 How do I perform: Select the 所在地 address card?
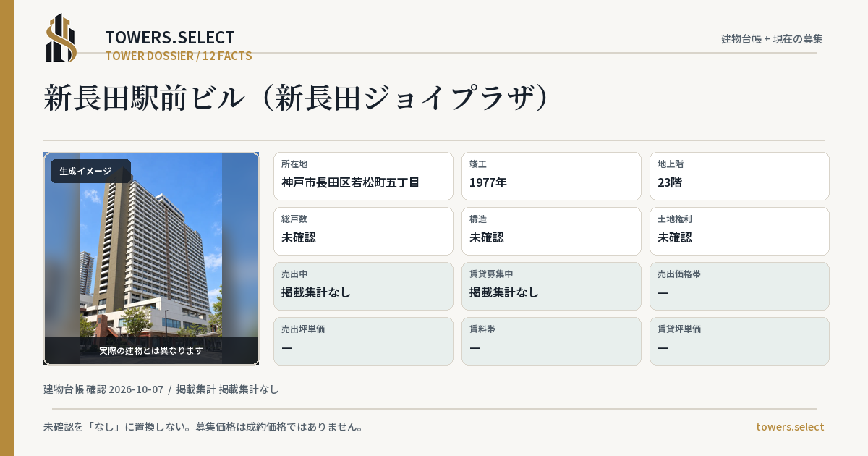click(363, 176)
